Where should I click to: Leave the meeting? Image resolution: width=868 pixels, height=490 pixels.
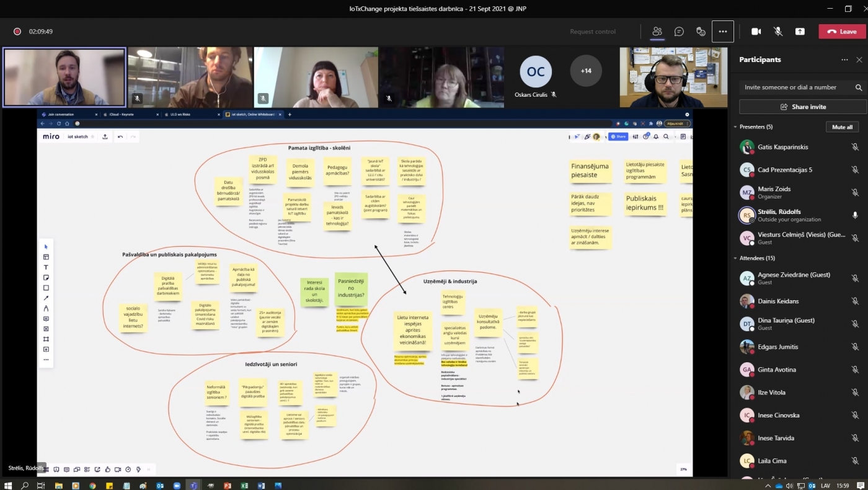(x=841, y=32)
